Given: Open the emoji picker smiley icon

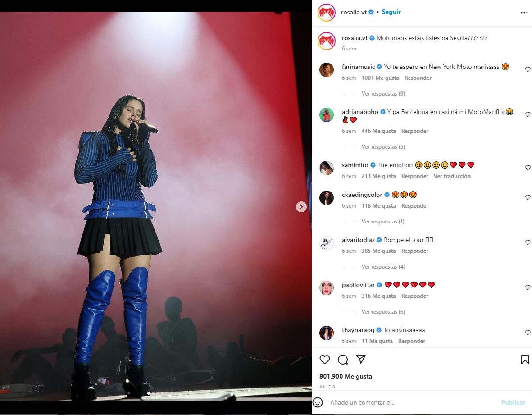Looking at the screenshot, I should coord(318,402).
